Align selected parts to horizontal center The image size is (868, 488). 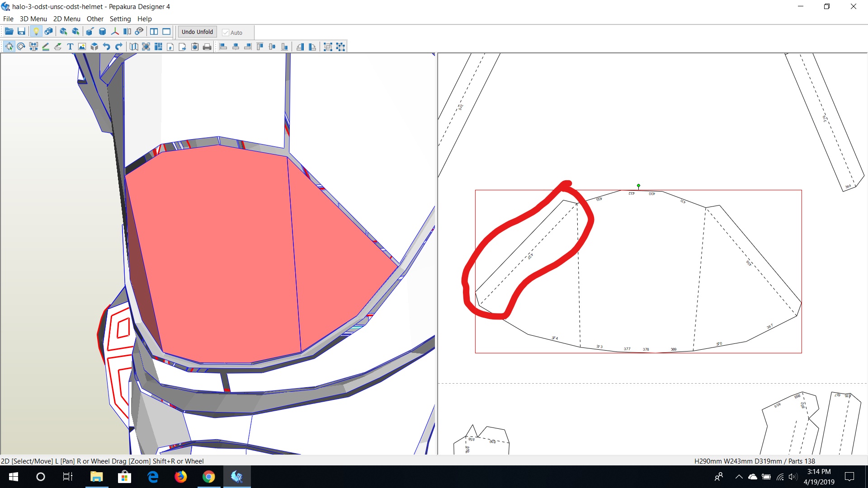tap(236, 47)
